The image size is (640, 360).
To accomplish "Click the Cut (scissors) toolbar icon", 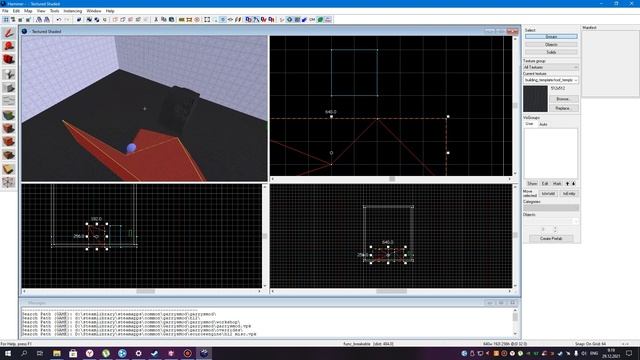I will click(x=156, y=20).
